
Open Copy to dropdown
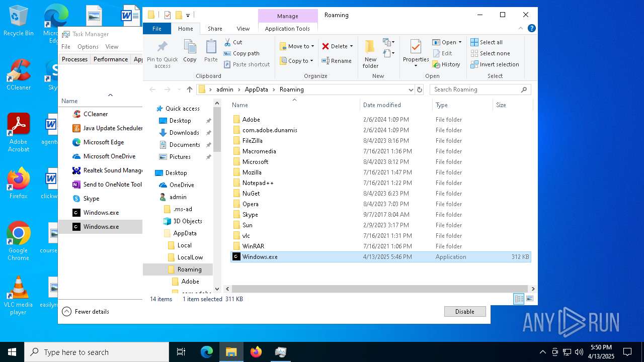click(x=297, y=61)
